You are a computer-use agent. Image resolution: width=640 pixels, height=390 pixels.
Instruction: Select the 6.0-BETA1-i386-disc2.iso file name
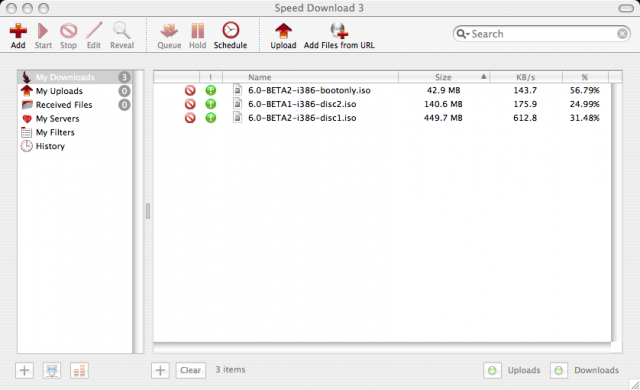(302, 104)
